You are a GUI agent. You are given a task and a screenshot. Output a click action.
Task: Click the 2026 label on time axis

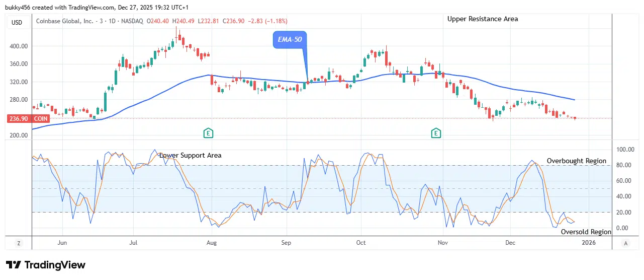tap(589, 243)
